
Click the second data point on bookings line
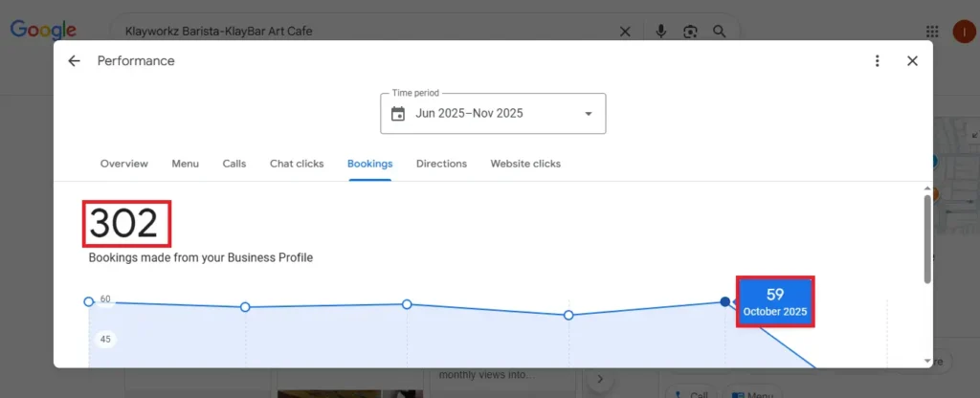tap(245, 307)
